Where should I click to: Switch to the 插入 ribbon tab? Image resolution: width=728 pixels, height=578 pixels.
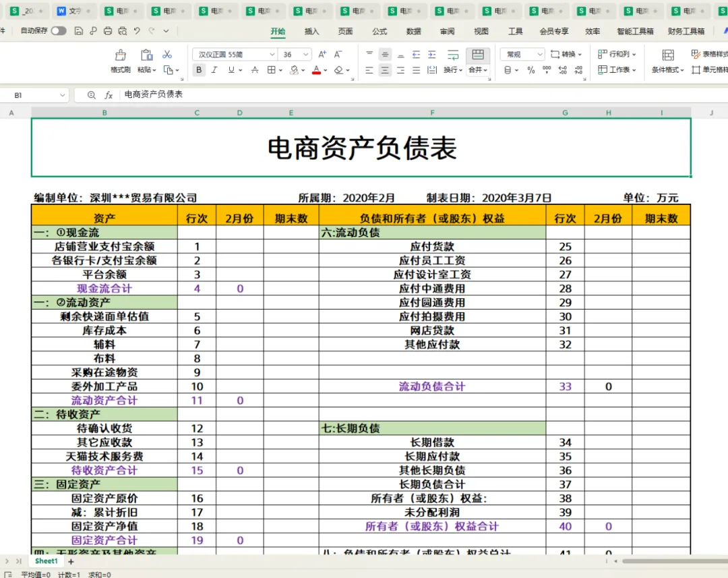tap(311, 31)
